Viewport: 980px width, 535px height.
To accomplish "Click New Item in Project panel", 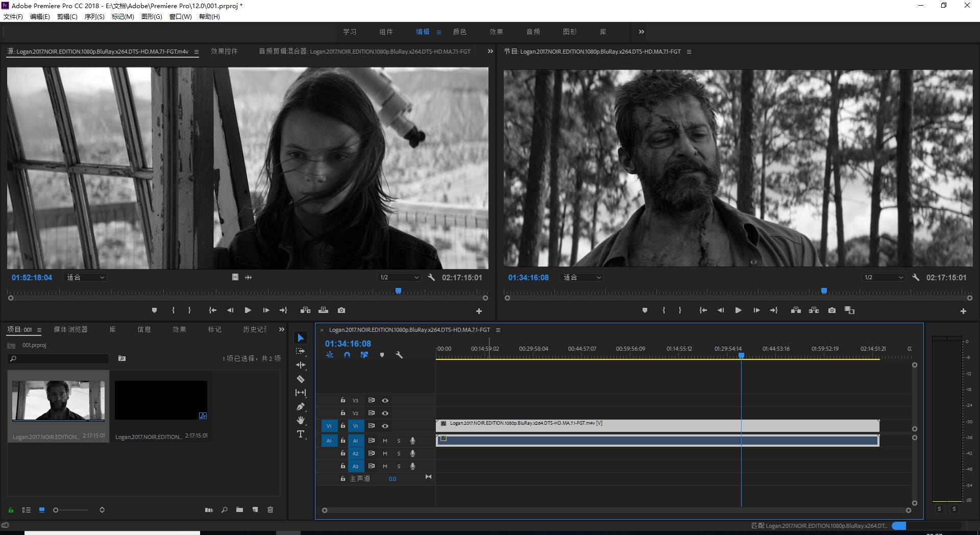I will (255, 509).
